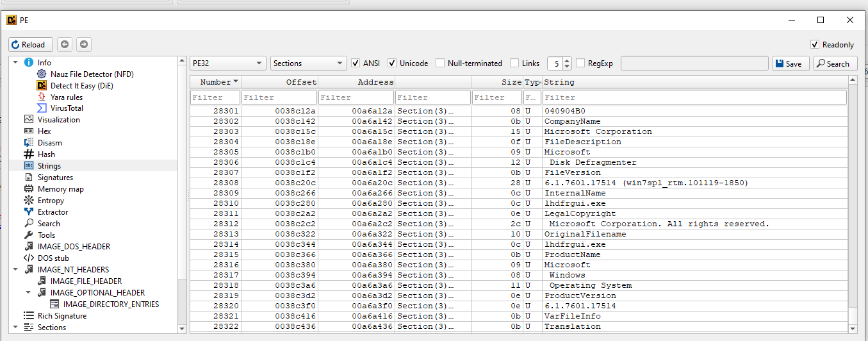
Task: Open the Memory map icon
Action: point(28,188)
